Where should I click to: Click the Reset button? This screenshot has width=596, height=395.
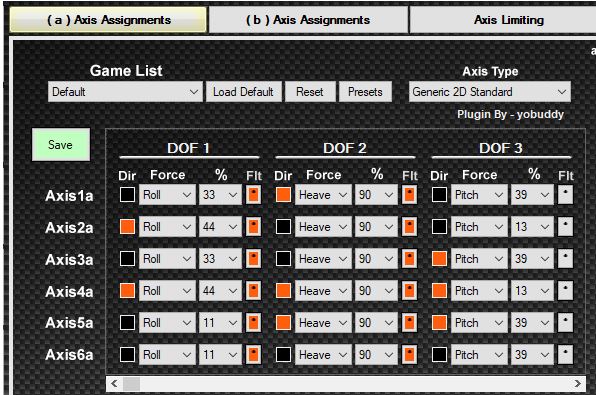click(310, 92)
